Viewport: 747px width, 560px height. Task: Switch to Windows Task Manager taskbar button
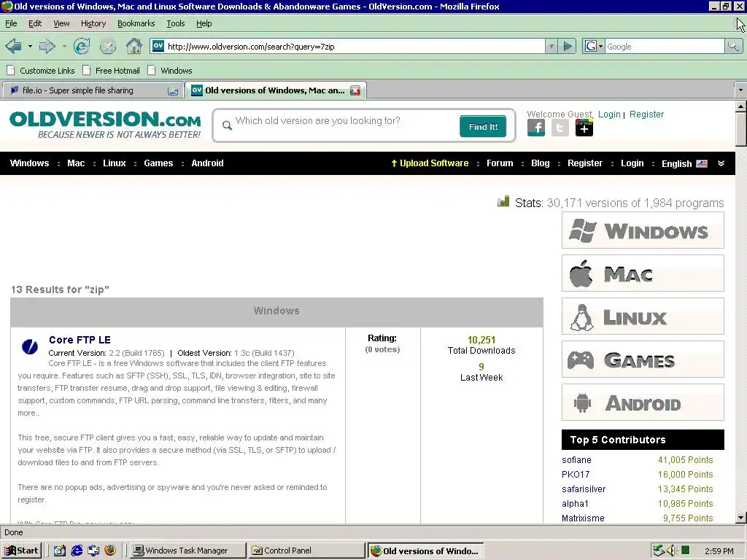tap(187, 551)
